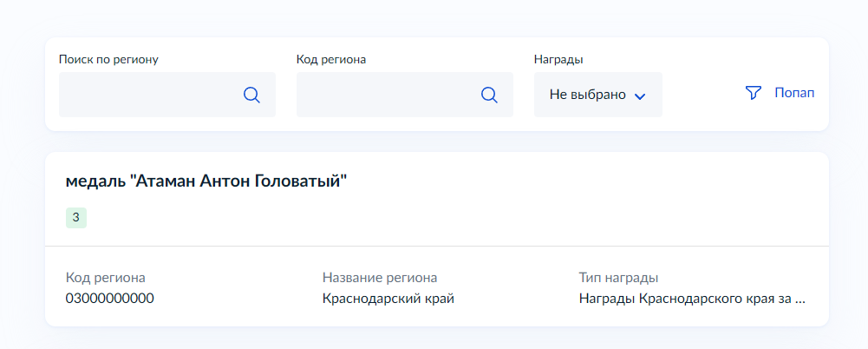Image resolution: width=868 pixels, height=349 pixels.
Task: Click the "Код региона" label above the filter input
Action: 331,59
